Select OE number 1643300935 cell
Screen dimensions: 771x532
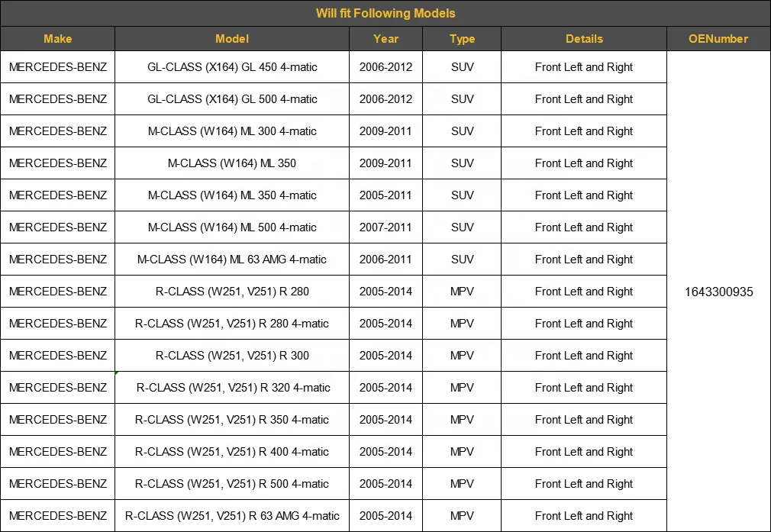718,292
